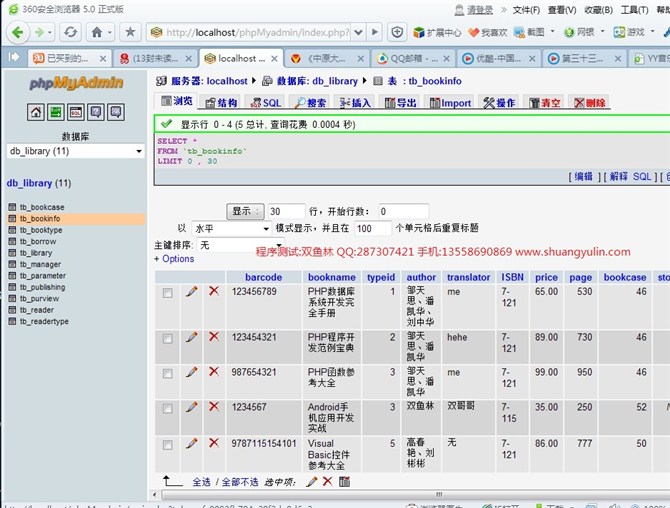670x508 pixels.
Task: Check row 987654321 checkbox
Action: coord(168,374)
